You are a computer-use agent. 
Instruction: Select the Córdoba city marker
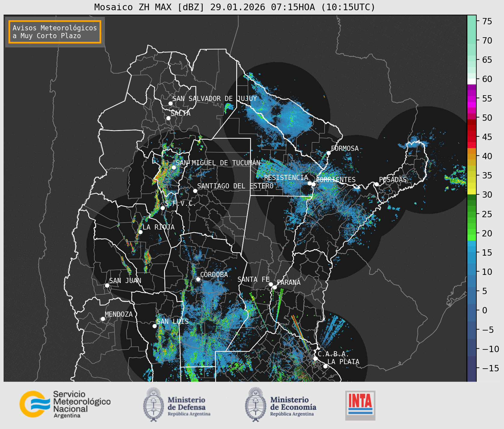[198, 279]
